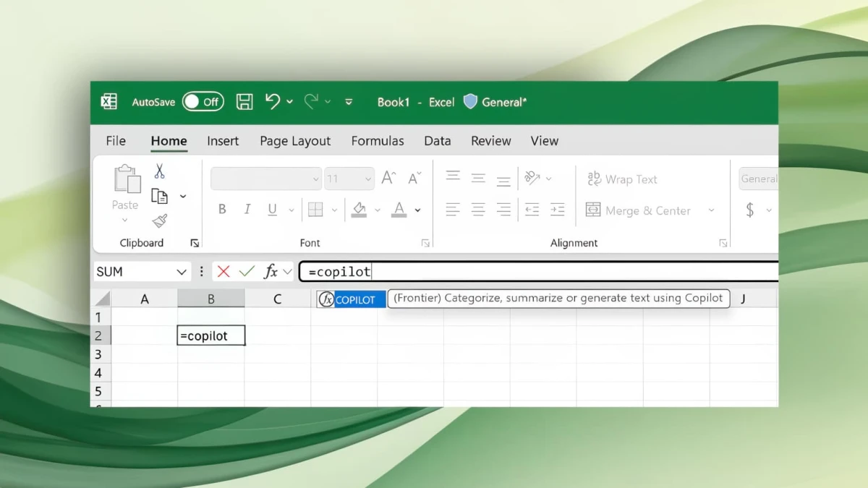Screen dimensions: 868x488
Task: Set Top Align vertical alignment
Action: tap(453, 176)
